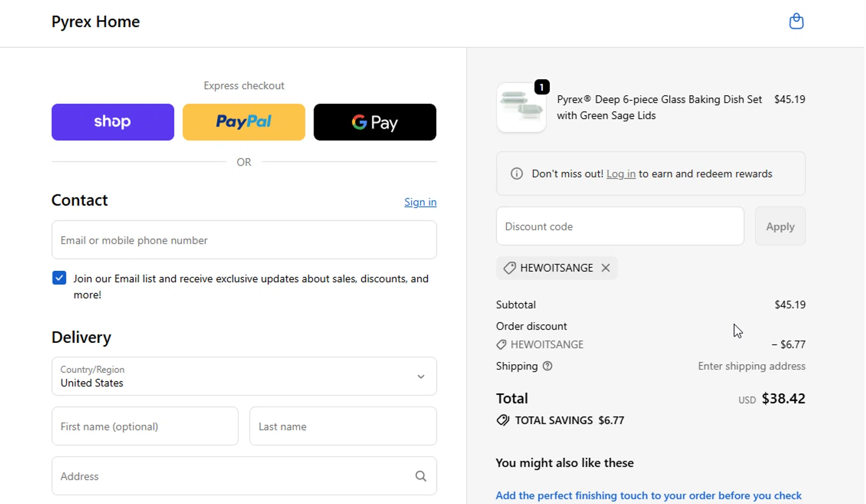Click the TOTAL SAVINGS $6.77 text

(569, 420)
